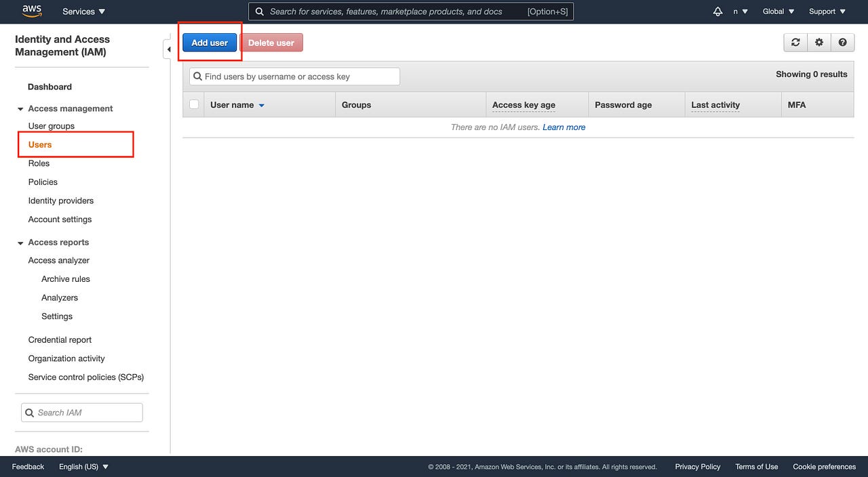Click the magnifier icon in Search IAM
The image size is (868, 477).
pos(29,413)
